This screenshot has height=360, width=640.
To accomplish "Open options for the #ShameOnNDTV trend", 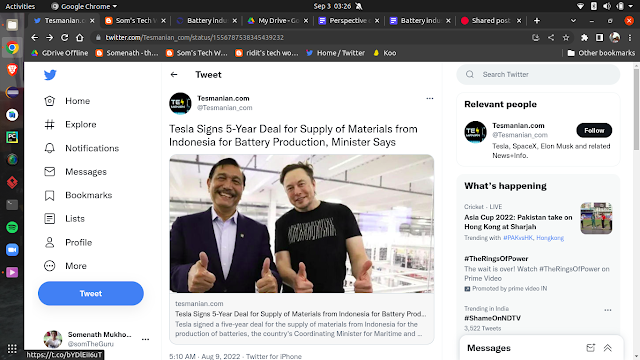I will tap(608, 310).
